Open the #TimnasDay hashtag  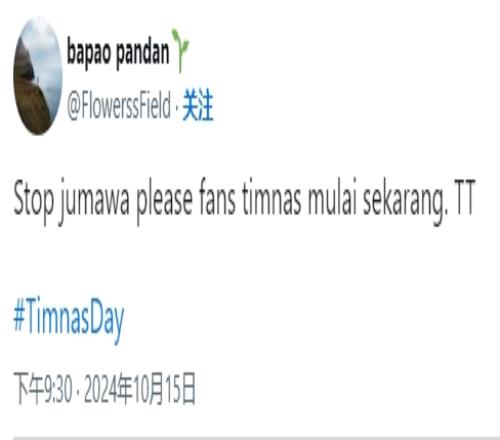69,319
